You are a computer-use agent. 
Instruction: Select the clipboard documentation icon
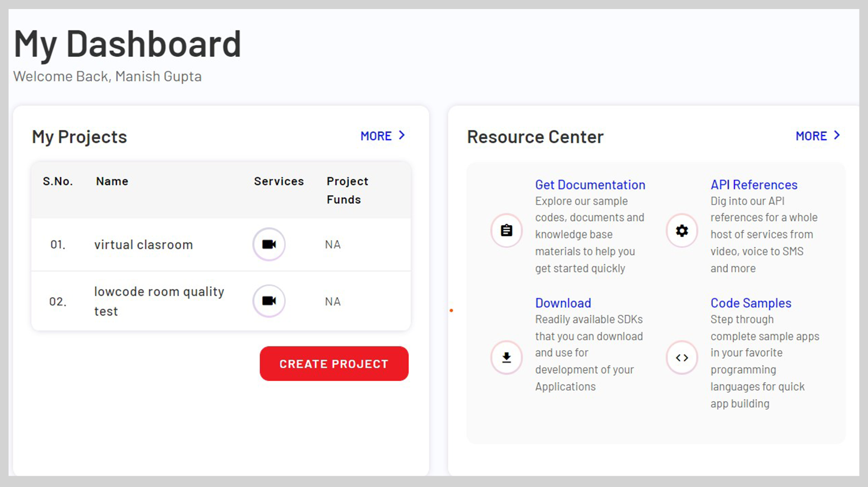[506, 230]
